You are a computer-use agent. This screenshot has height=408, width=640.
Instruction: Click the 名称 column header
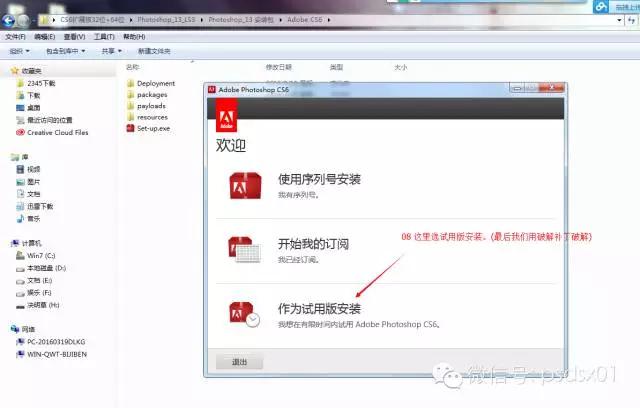click(133, 67)
